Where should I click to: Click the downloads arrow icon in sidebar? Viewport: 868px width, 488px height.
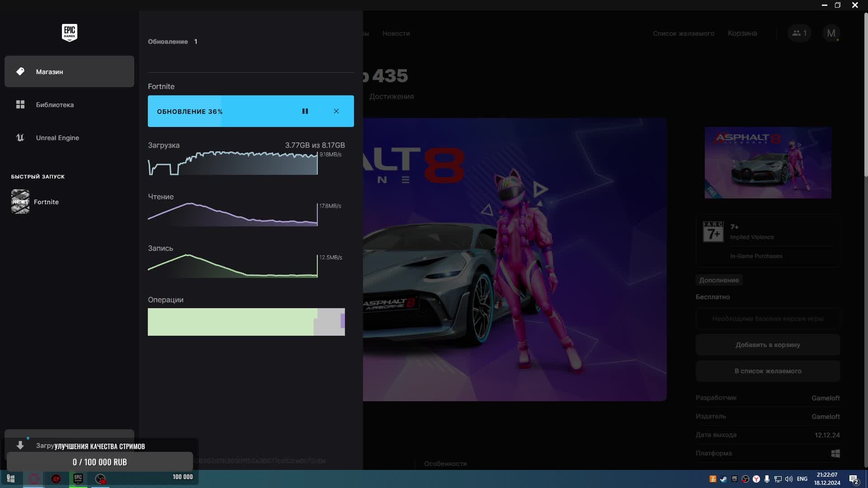[x=20, y=445]
